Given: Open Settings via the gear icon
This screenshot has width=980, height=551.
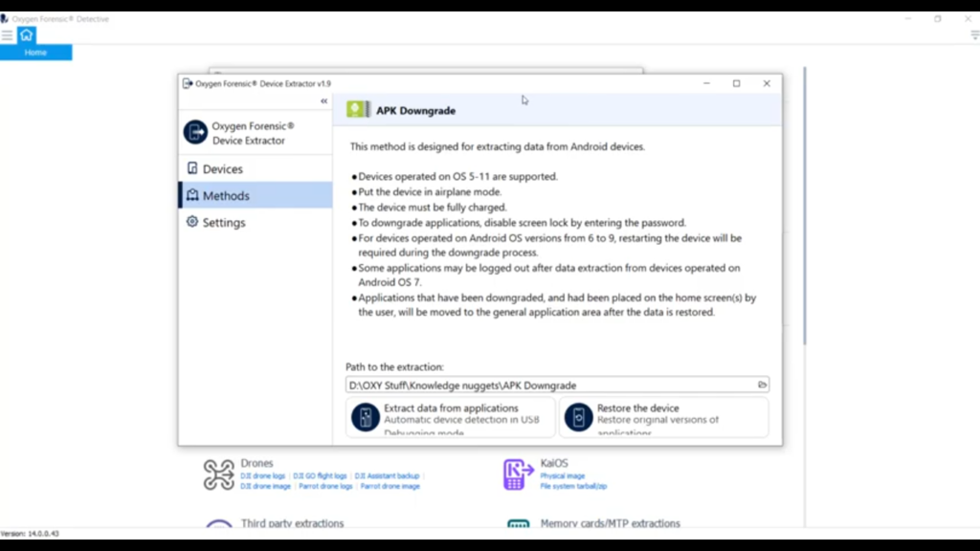Looking at the screenshot, I should [192, 222].
